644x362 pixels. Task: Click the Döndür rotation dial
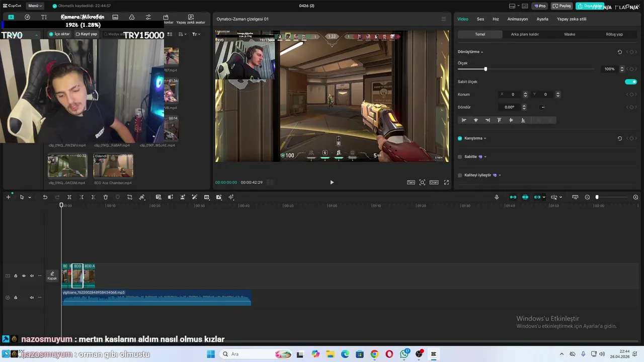pos(542,107)
